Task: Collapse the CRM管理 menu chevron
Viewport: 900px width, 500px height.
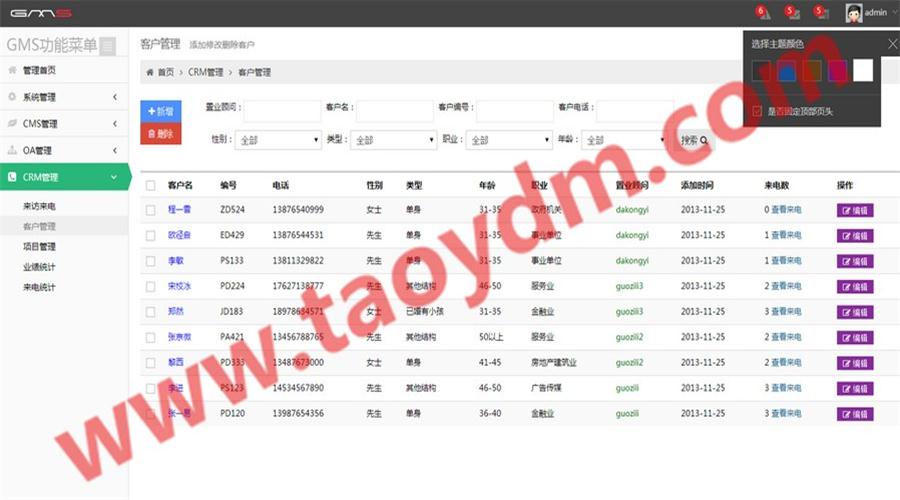Action: (x=114, y=177)
